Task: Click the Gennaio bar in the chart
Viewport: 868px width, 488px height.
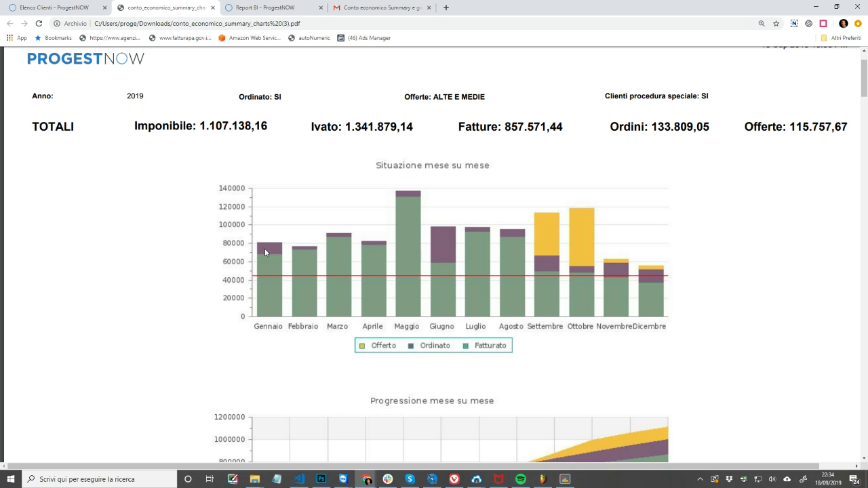Action: [x=270, y=279]
